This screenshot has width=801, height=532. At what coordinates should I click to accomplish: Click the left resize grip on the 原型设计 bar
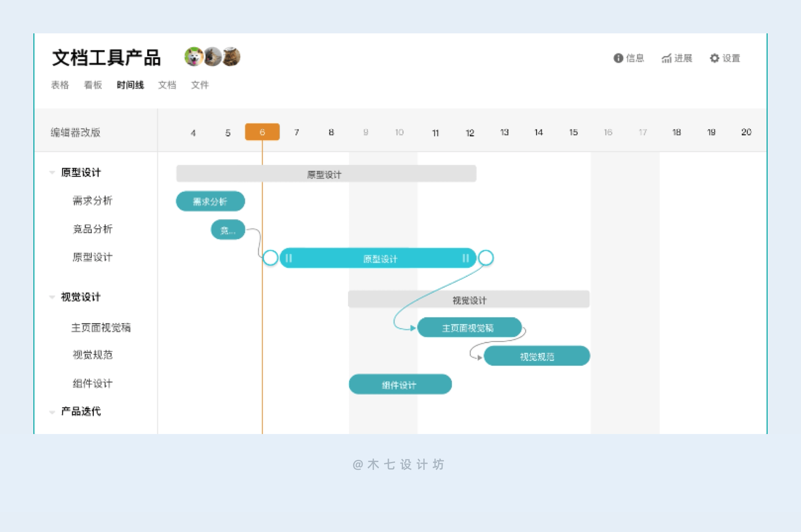point(289,258)
